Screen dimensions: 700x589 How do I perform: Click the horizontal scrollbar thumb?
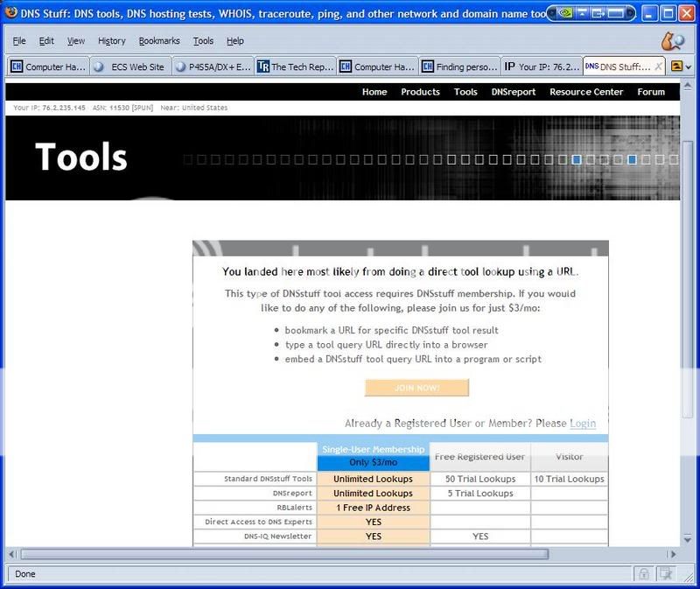click(x=284, y=554)
